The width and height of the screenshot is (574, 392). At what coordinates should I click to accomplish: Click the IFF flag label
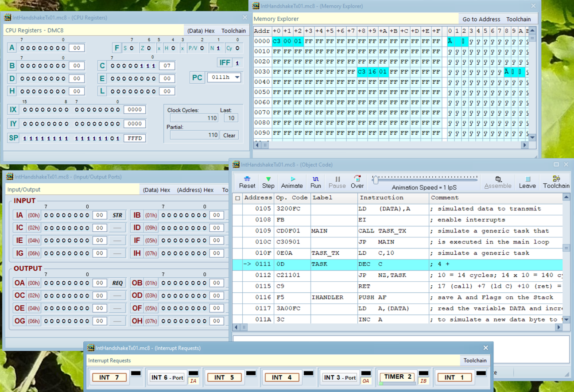pyautogui.click(x=225, y=63)
